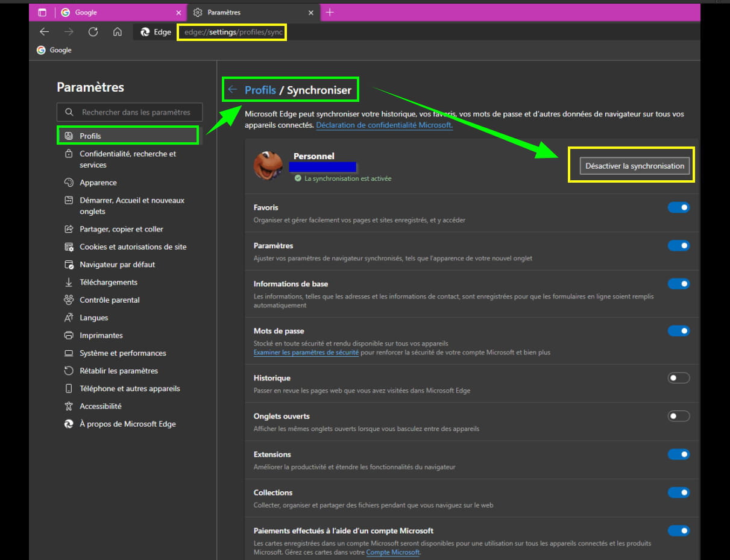Viewport: 730px width, 560px height.
Task: Click the Téléphone et autres appareils icon
Action: tap(69, 388)
